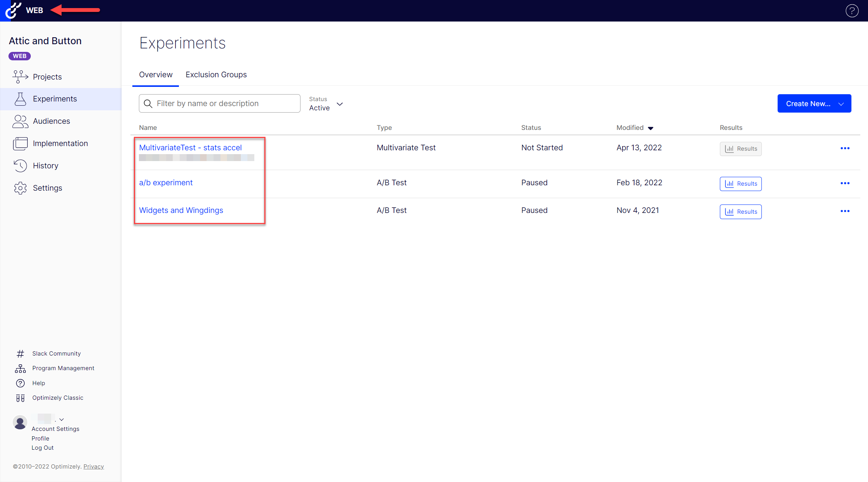Click the Settings gear icon
The image size is (868, 482).
[x=20, y=188]
